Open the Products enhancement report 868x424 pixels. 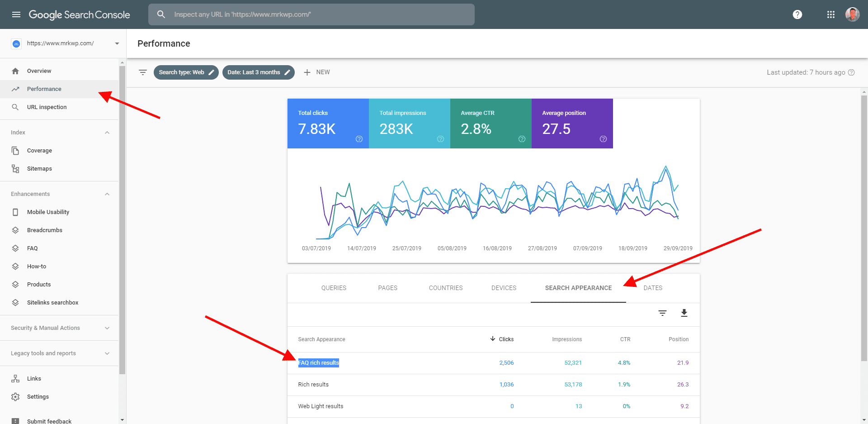tap(59, 285)
